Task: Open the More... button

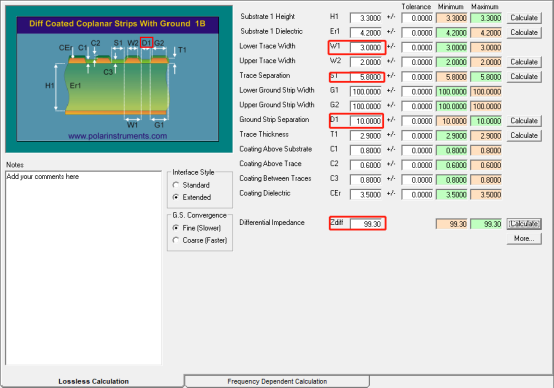Action: tap(524, 239)
